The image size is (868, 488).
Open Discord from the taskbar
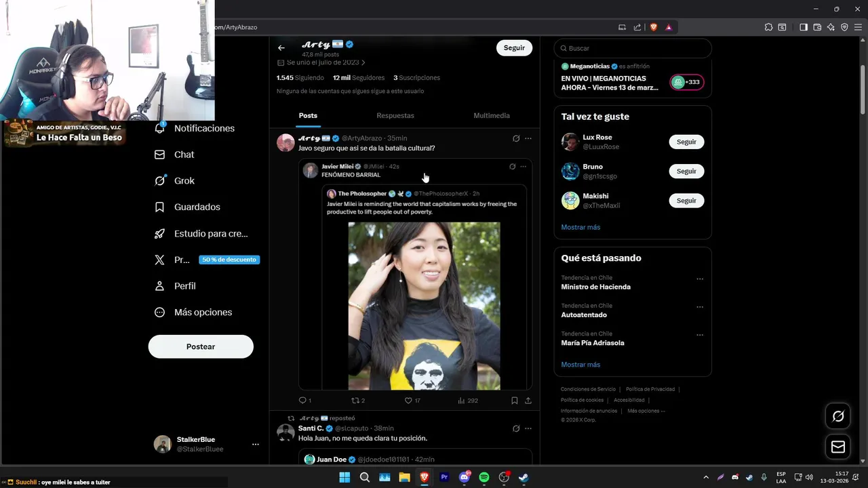(x=465, y=477)
